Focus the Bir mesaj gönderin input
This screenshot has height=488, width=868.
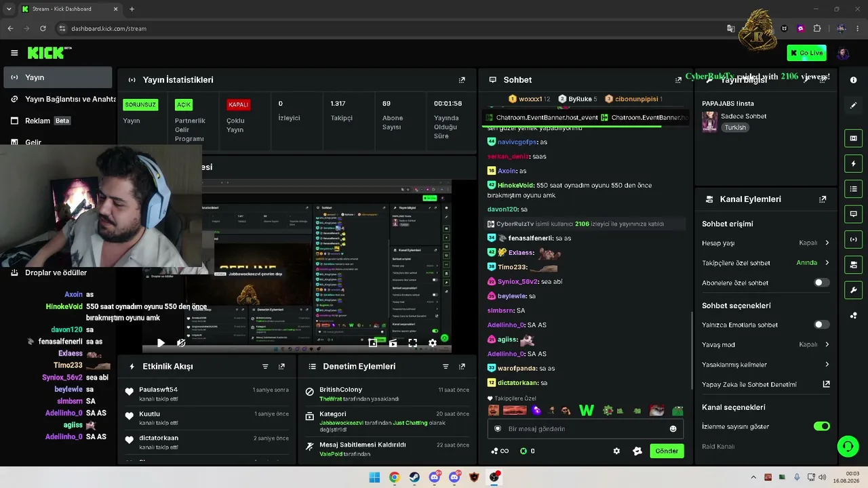click(585, 429)
